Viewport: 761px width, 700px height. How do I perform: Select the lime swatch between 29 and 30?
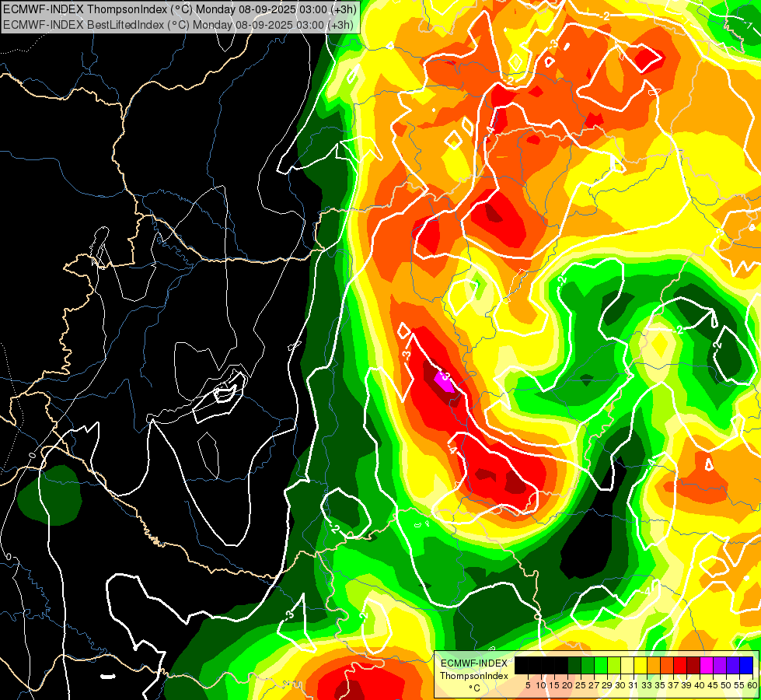614,666
